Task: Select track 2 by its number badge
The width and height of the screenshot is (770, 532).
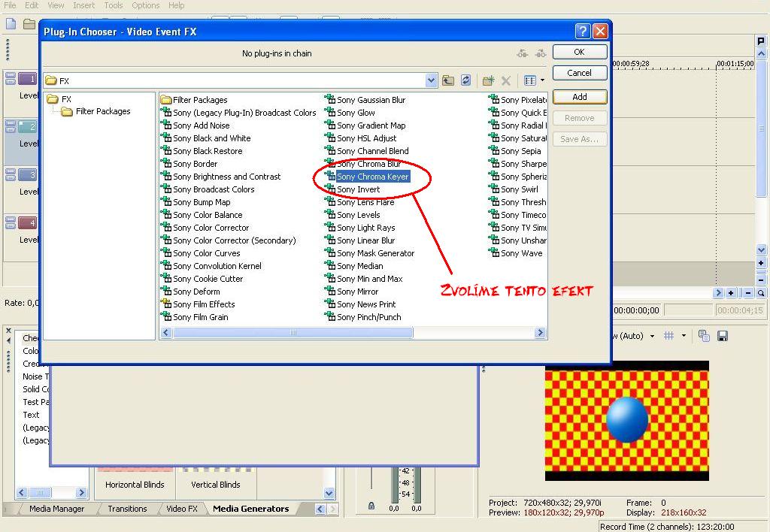Action: 28,127
